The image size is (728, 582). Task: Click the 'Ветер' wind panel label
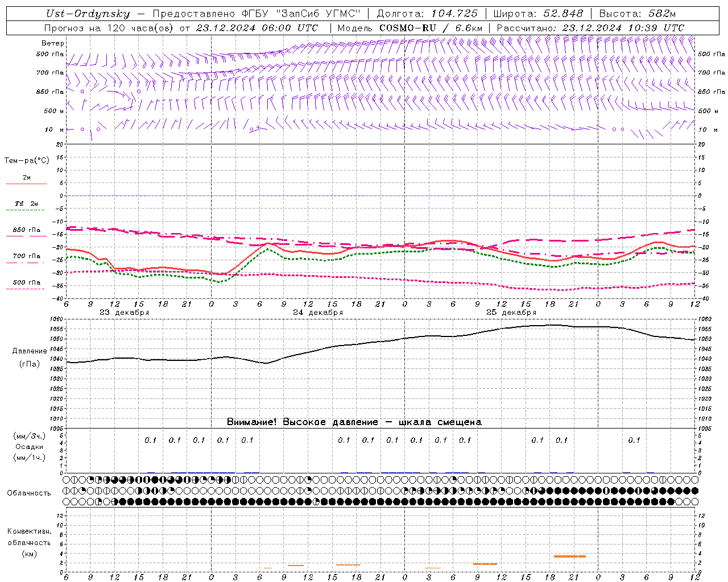coord(53,43)
